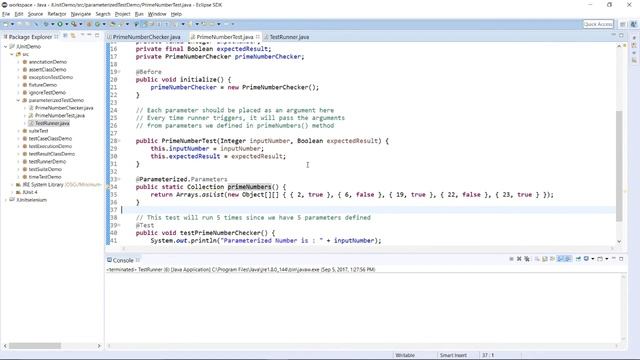The width and height of the screenshot is (640, 360).
Task: Maximize the Console view
Action: click(x=621, y=259)
